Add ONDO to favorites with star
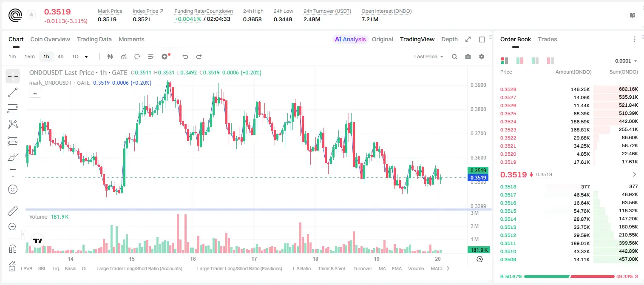Screen dimensions: 644x285 point(31,15)
